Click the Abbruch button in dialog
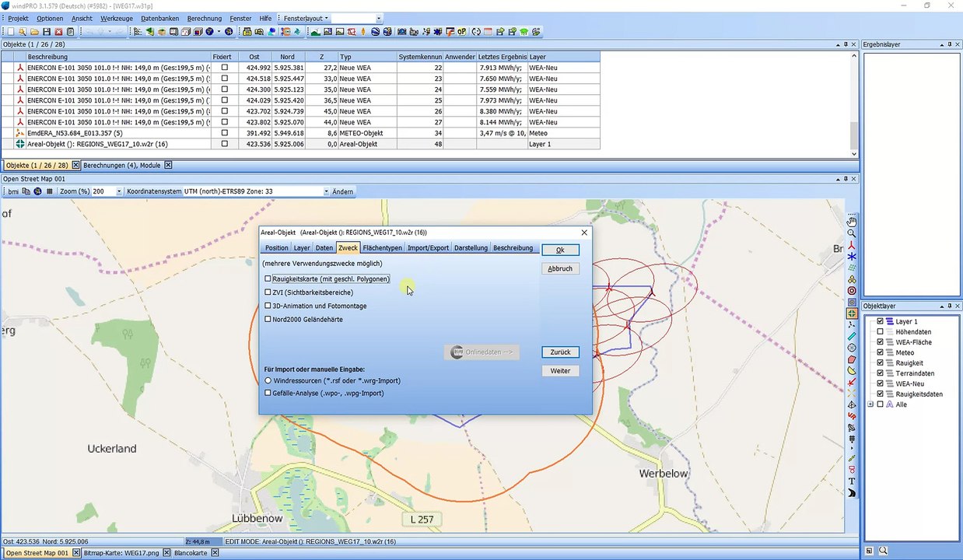This screenshot has width=963, height=560. 560,268
